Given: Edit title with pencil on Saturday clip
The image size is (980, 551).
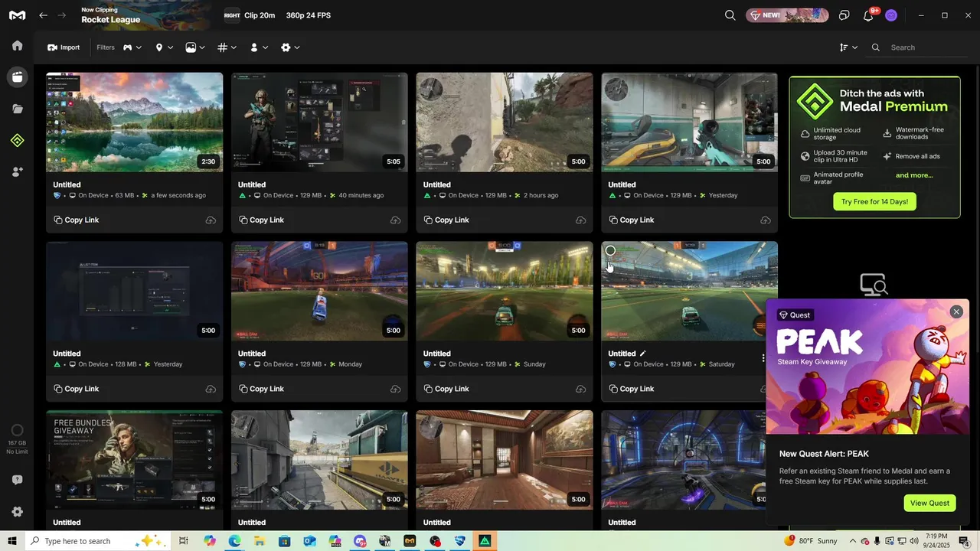Looking at the screenshot, I should tap(643, 354).
